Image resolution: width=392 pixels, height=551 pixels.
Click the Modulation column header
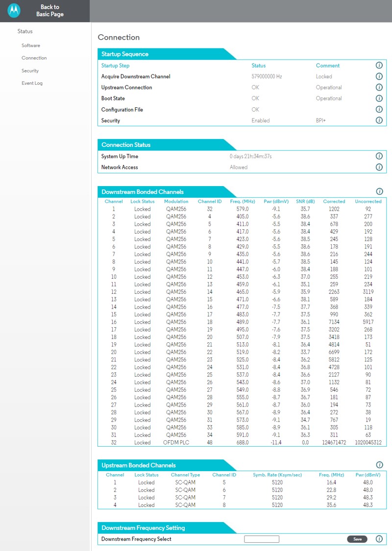(x=176, y=201)
